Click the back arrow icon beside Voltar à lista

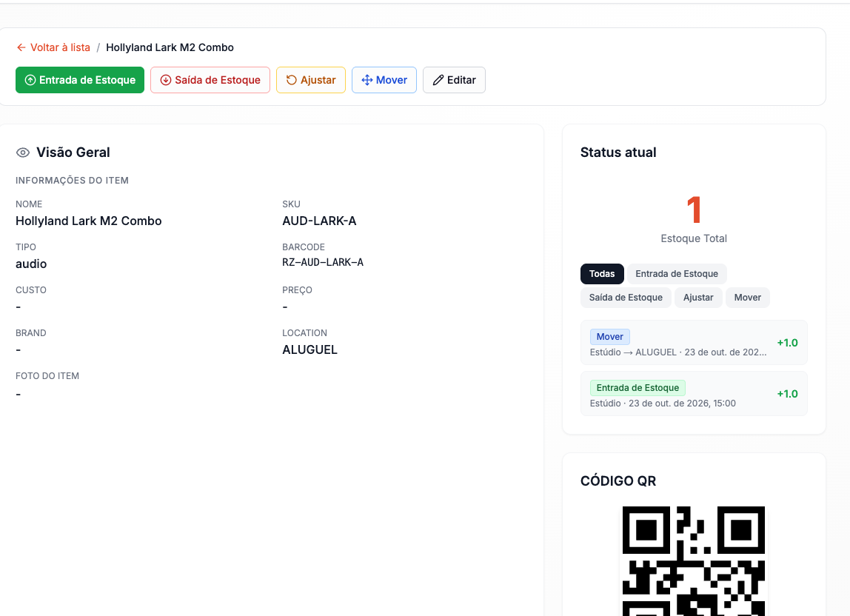[x=21, y=47]
